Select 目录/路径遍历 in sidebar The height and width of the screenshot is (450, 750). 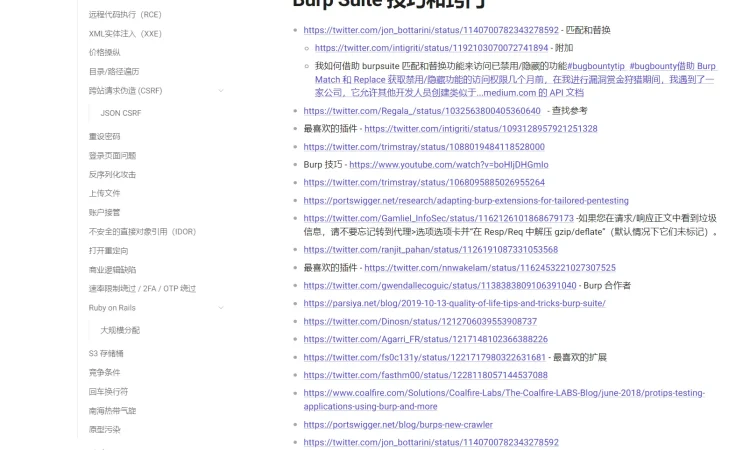point(114,71)
